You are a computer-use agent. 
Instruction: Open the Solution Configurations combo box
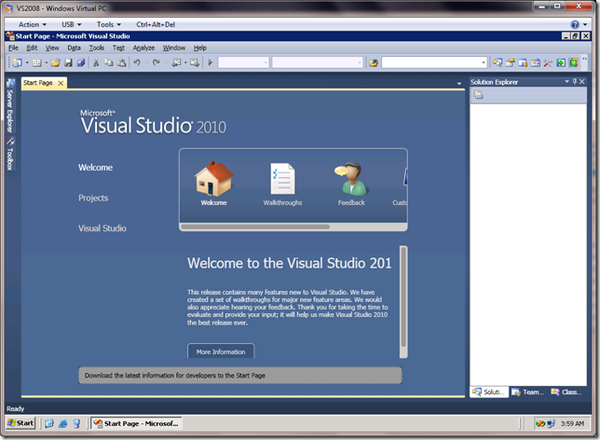pyautogui.click(x=243, y=62)
